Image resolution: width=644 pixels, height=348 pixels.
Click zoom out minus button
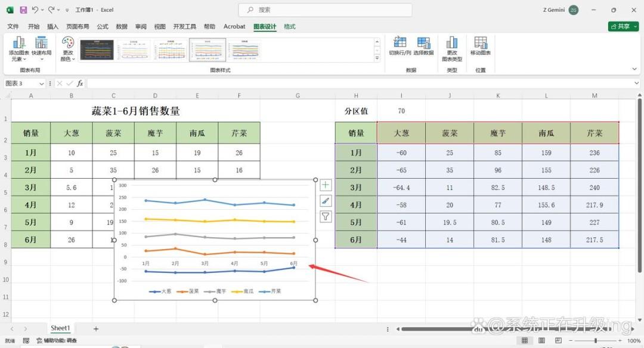pyautogui.click(x=571, y=341)
